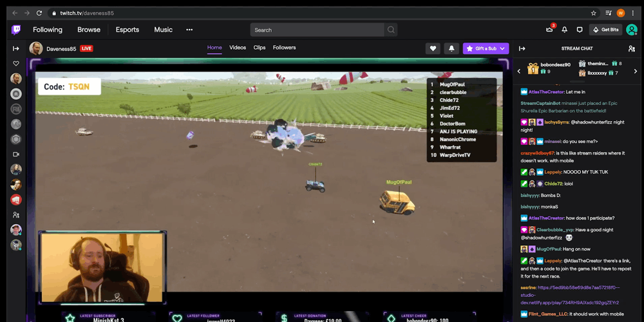This screenshot has height=322, width=644.
Task: Open the sidebar camera icon for recommended channels
Action: coord(16,155)
